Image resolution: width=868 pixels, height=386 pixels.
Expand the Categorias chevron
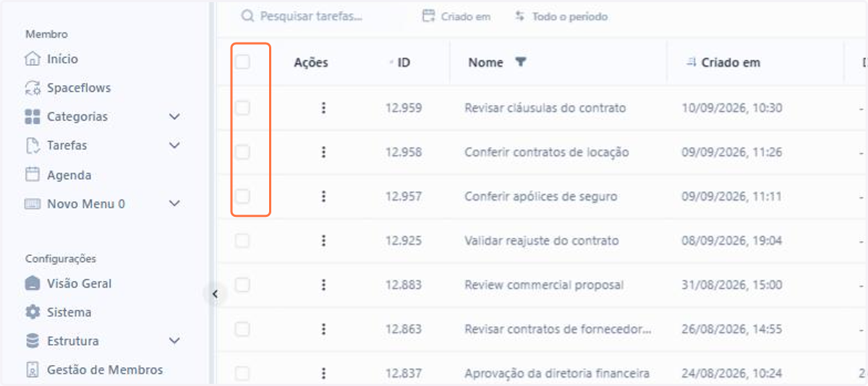tap(174, 116)
